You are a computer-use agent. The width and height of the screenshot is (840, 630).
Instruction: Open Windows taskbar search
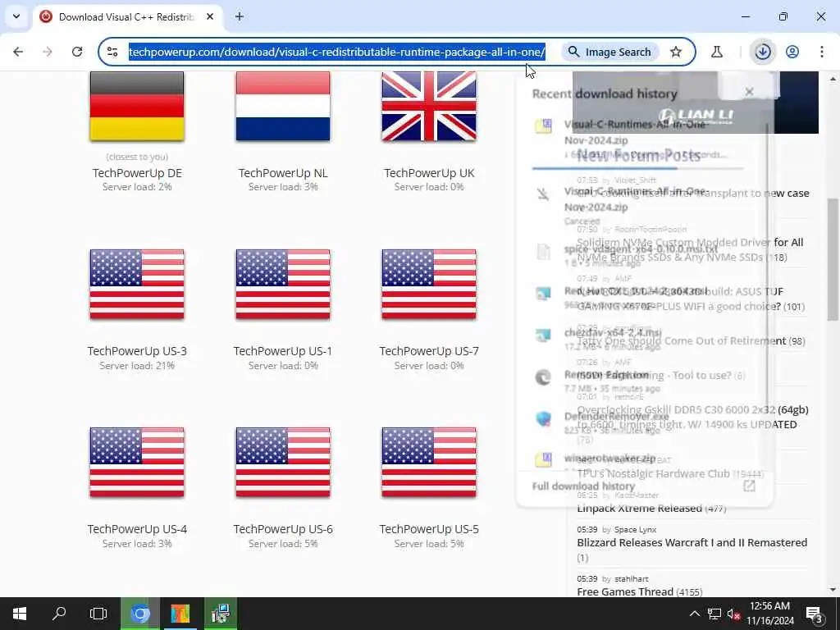pos(59,614)
